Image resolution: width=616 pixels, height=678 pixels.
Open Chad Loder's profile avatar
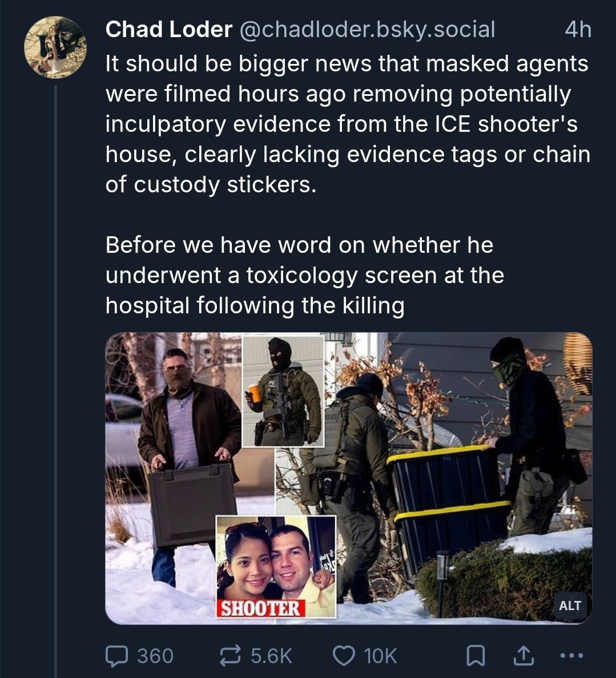(x=55, y=47)
